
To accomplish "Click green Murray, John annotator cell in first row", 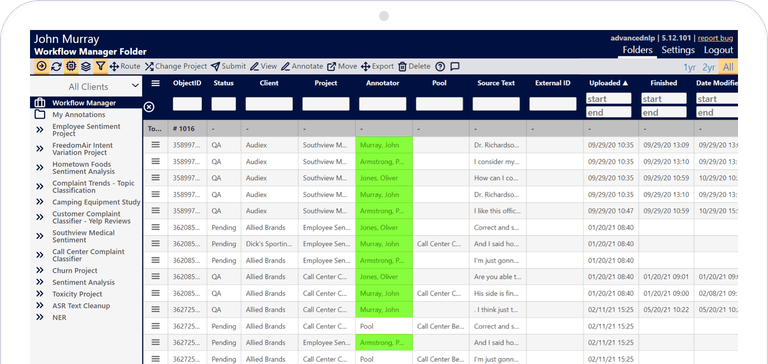I will pos(384,145).
